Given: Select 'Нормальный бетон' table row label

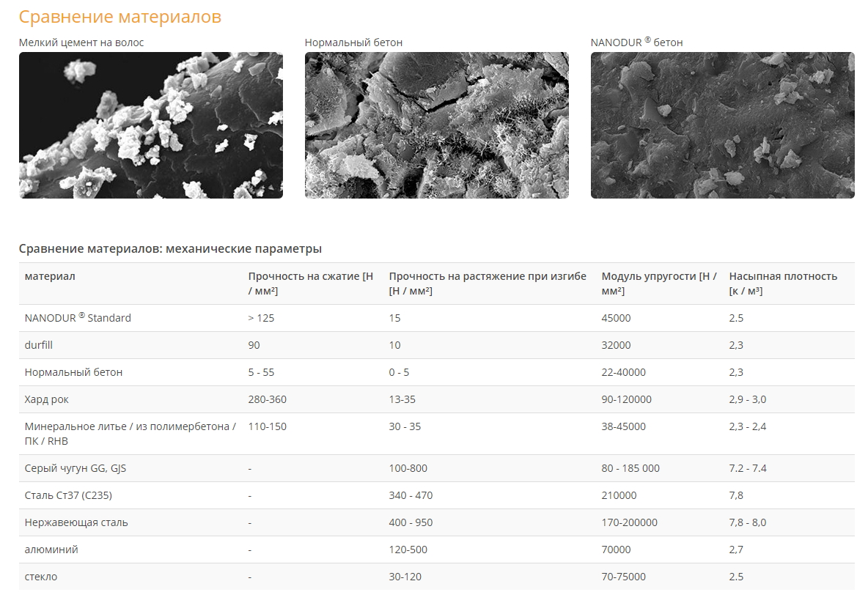Looking at the screenshot, I should [x=73, y=372].
